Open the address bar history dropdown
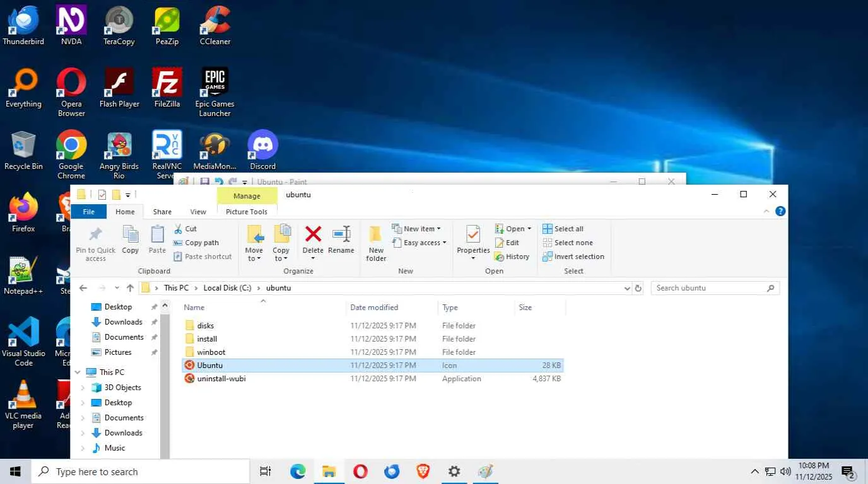This screenshot has height=484, width=868. (x=627, y=288)
